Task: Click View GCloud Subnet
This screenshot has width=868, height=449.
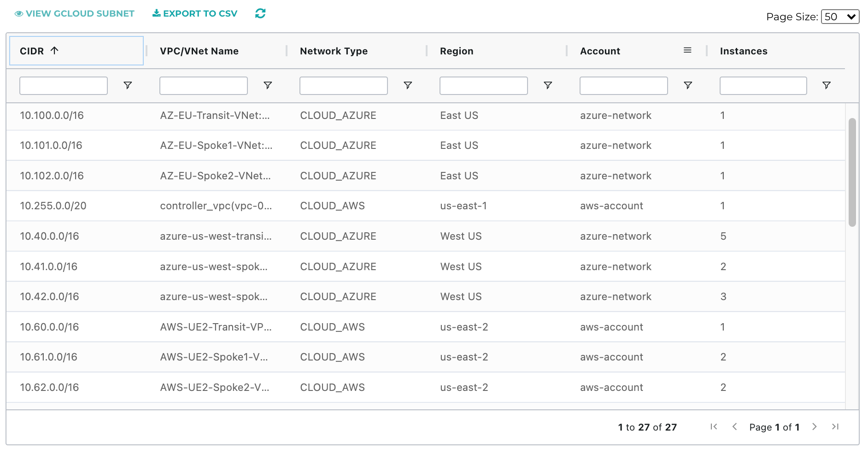Action: pos(75,13)
